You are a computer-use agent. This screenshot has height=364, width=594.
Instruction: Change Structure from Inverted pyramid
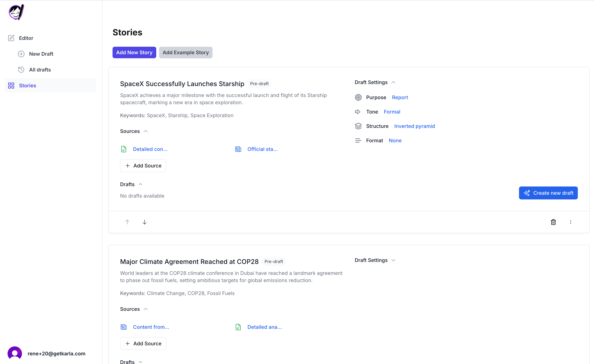[414, 126]
